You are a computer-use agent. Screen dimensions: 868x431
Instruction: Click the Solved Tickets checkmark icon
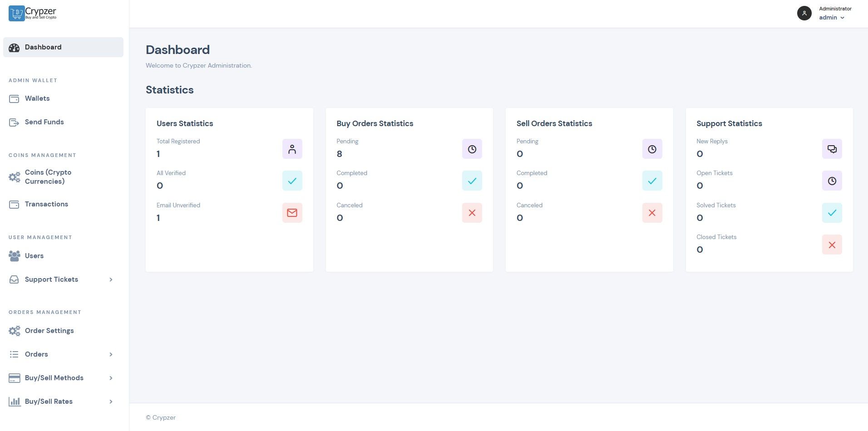832,213
